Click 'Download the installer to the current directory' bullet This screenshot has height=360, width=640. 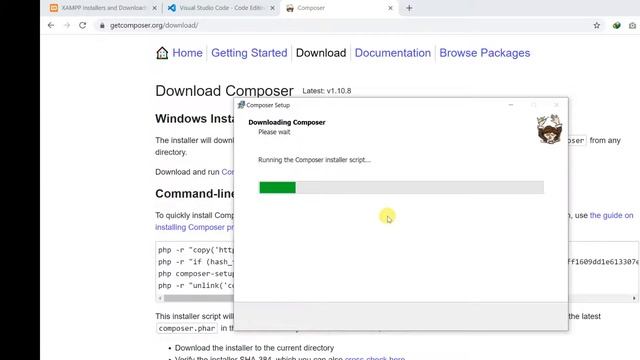254,348
